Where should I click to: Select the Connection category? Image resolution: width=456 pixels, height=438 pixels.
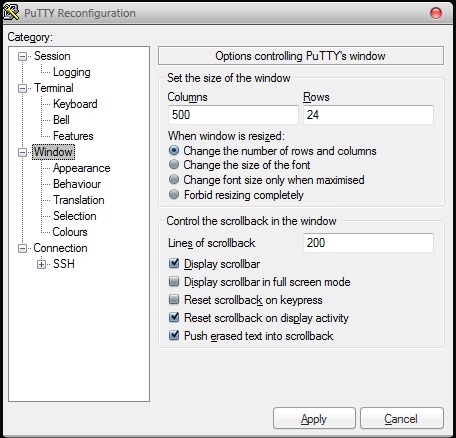(60, 248)
